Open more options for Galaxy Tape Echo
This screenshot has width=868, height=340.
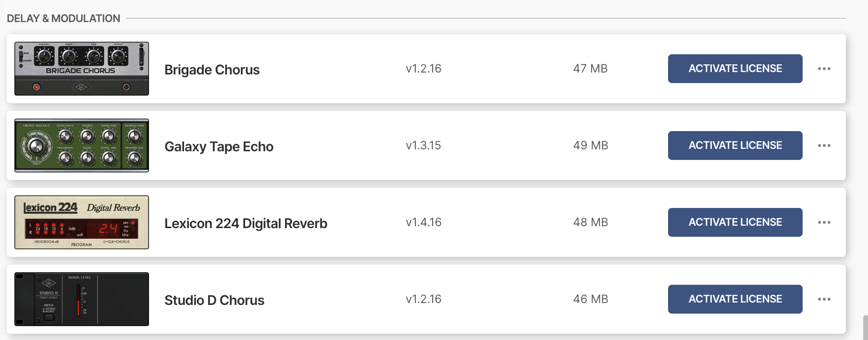pyautogui.click(x=824, y=146)
